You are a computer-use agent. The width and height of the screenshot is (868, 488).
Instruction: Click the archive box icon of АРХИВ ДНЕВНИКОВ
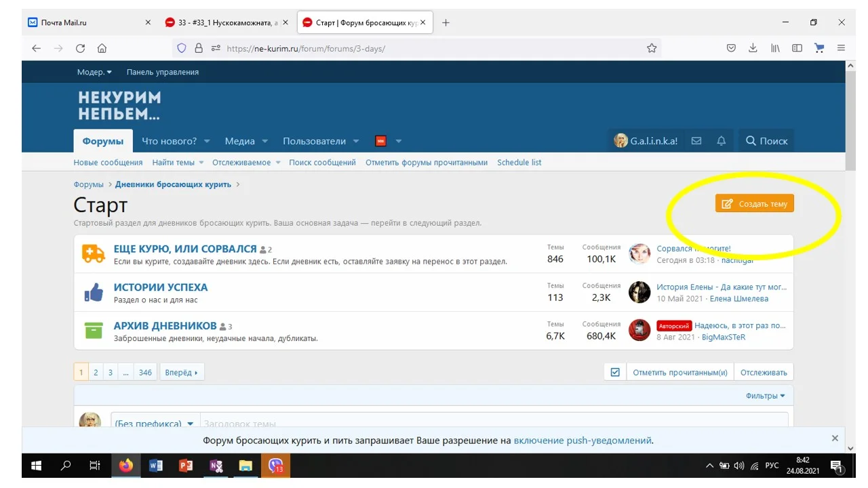click(93, 330)
